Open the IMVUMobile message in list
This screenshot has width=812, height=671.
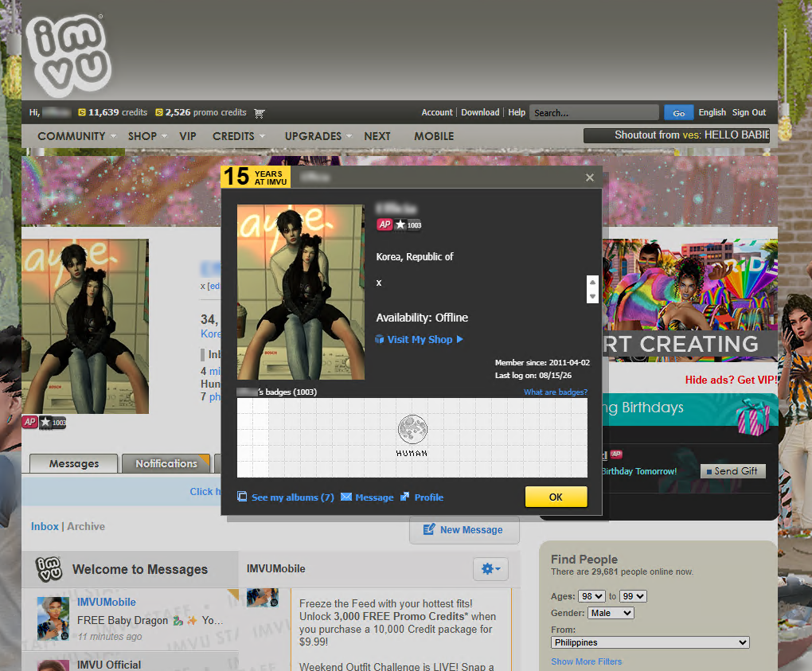click(x=130, y=619)
